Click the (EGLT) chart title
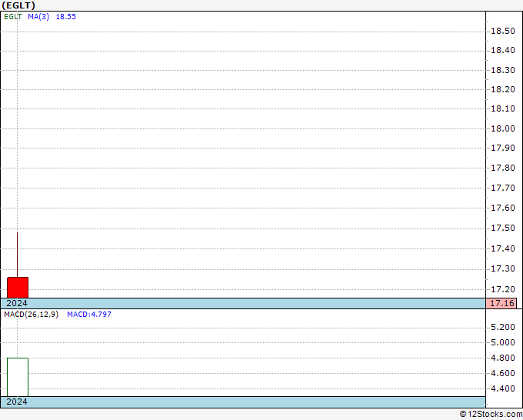Image resolution: width=523 pixels, height=420 pixels. [18, 5]
